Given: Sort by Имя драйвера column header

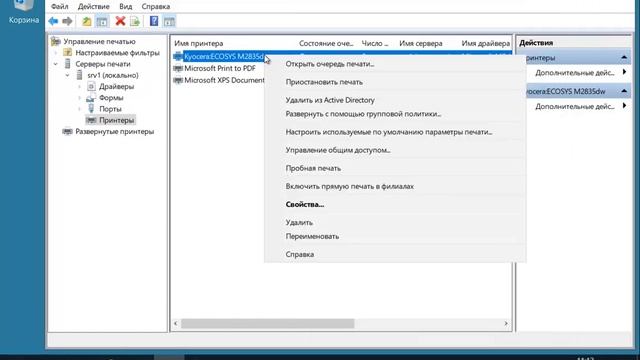Looking at the screenshot, I should point(485,43).
